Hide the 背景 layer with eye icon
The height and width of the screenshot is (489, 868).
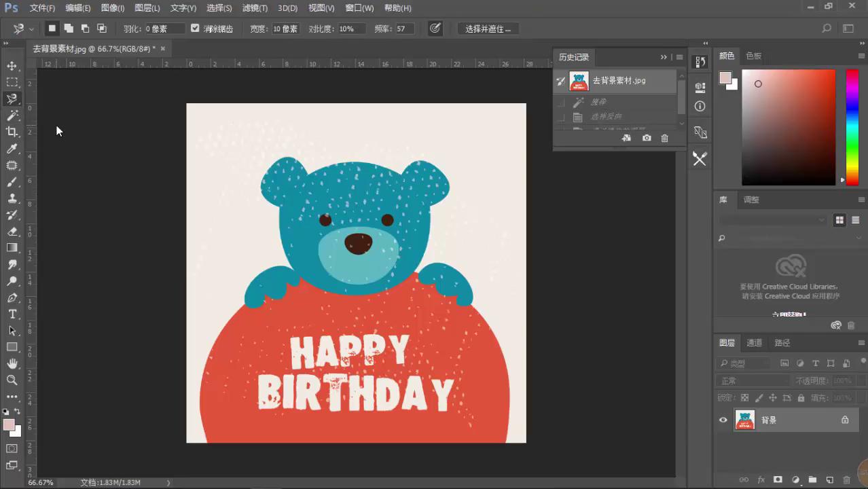coord(723,420)
